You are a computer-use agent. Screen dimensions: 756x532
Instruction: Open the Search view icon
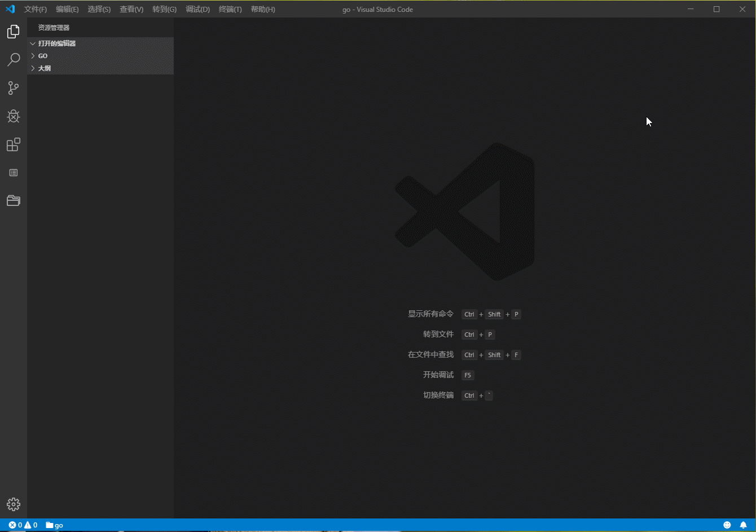pyautogui.click(x=14, y=60)
